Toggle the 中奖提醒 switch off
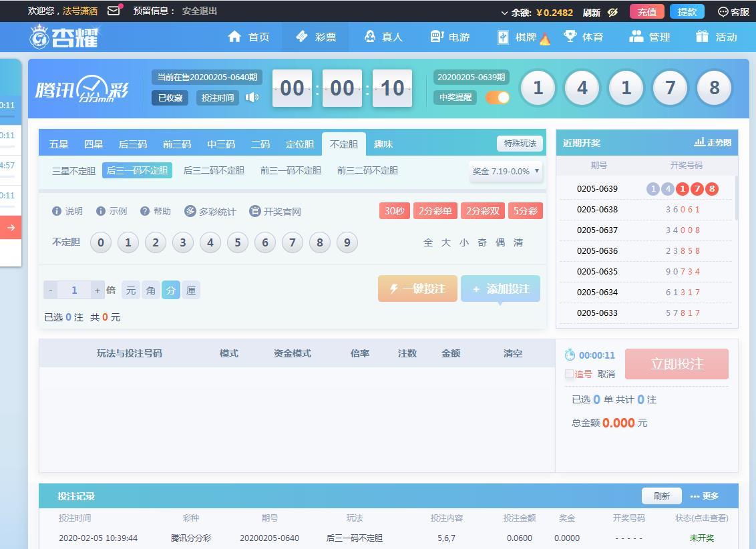The width and height of the screenshot is (756, 549). pos(497,98)
